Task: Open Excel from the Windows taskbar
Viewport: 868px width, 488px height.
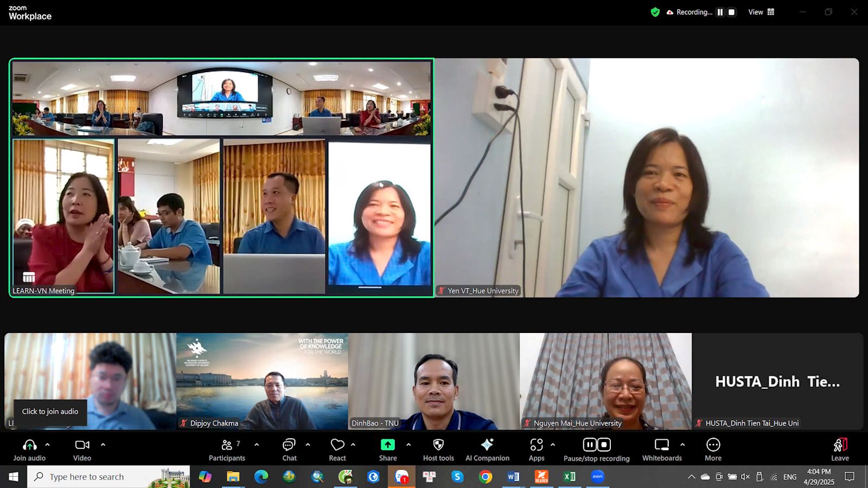Action: [570, 477]
